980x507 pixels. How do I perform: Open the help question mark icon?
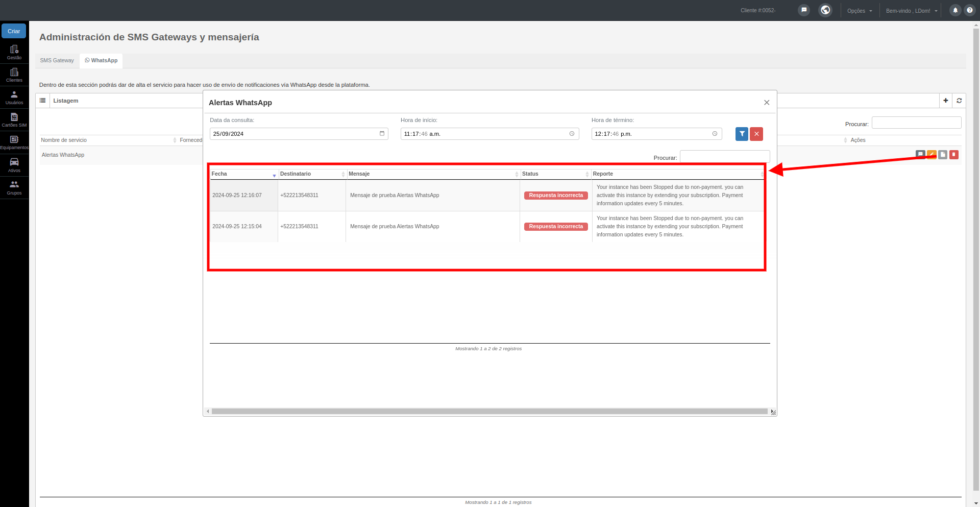click(970, 10)
